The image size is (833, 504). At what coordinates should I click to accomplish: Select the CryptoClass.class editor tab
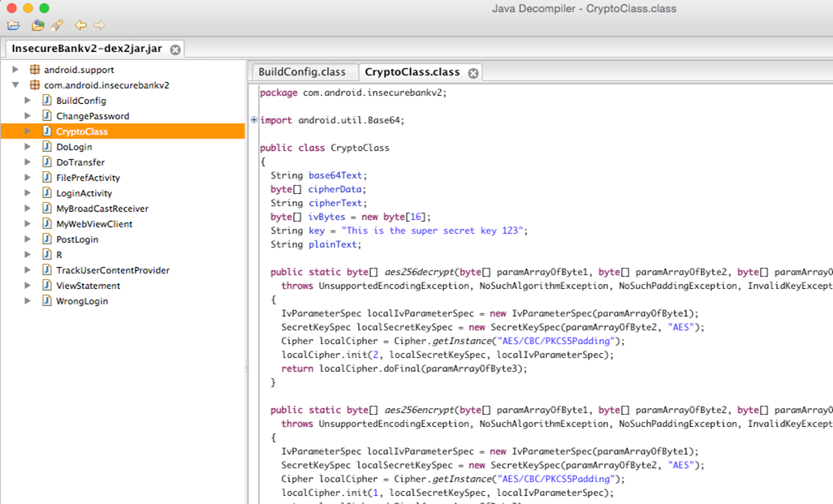pyautogui.click(x=412, y=72)
